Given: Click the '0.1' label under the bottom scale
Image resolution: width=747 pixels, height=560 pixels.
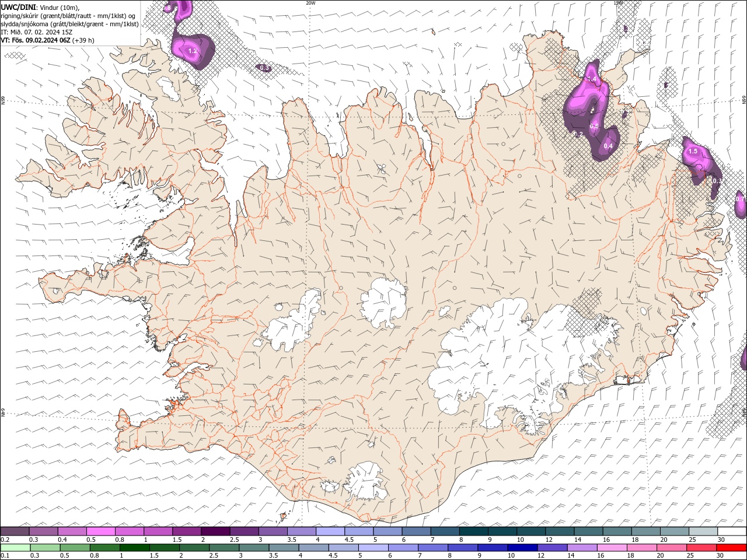Looking at the screenshot, I should pos(5,555).
